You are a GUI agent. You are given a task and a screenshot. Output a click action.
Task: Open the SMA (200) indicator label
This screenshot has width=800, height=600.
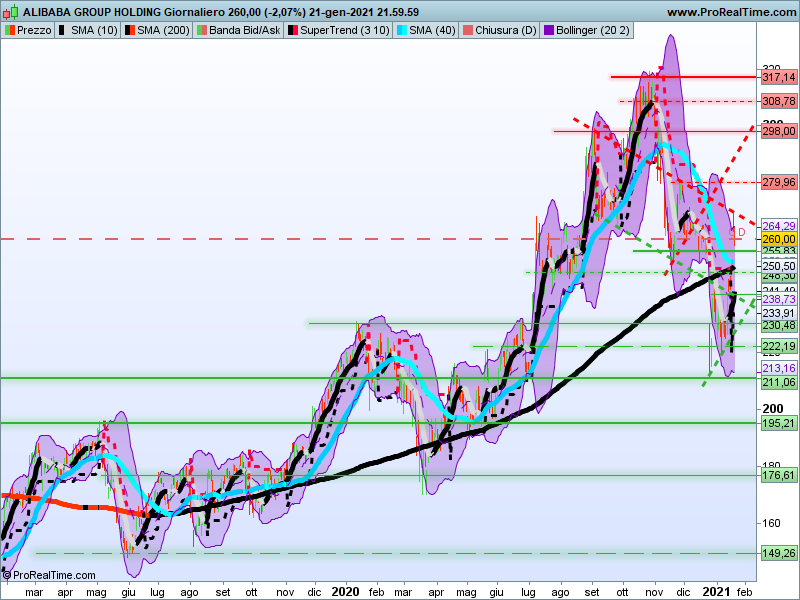(157, 30)
